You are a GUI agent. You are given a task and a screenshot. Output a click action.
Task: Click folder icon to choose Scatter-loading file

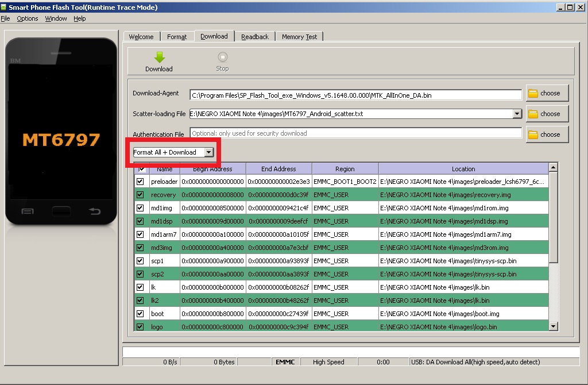click(x=533, y=114)
